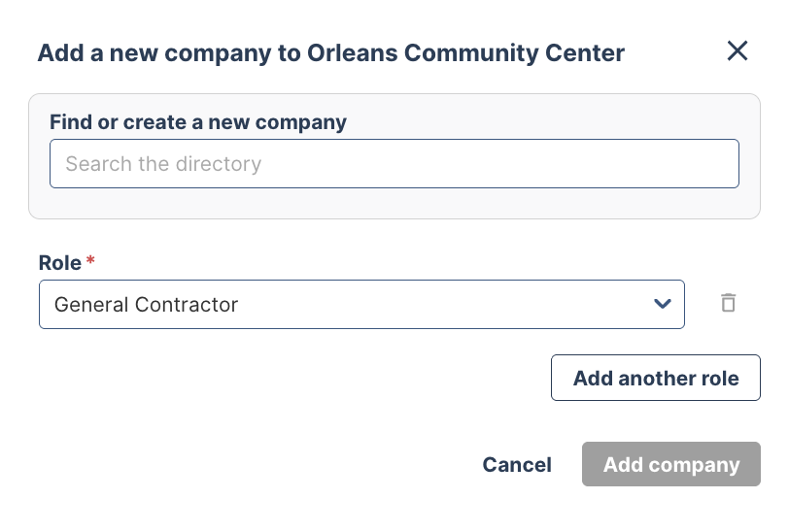
Task: Close the Add a new company dialog
Action: pyautogui.click(x=738, y=51)
